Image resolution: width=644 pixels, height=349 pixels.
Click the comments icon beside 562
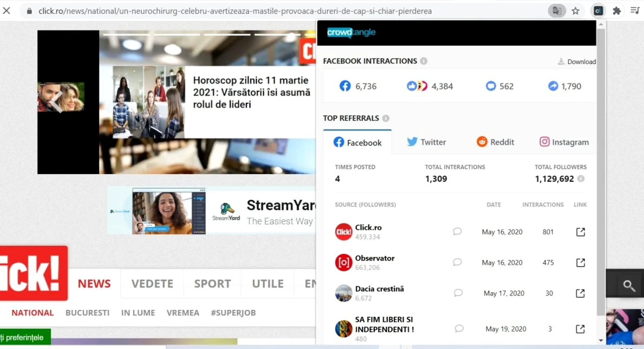tap(491, 86)
